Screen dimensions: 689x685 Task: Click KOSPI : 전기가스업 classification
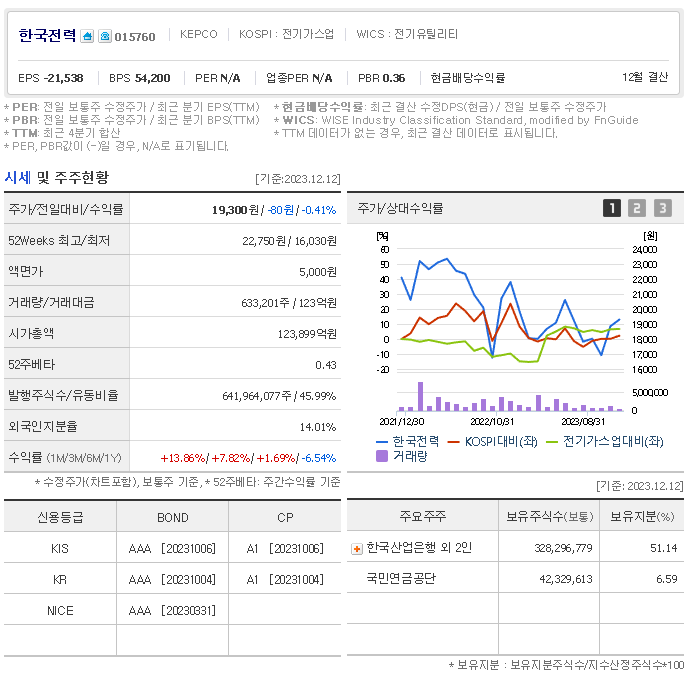coord(286,34)
